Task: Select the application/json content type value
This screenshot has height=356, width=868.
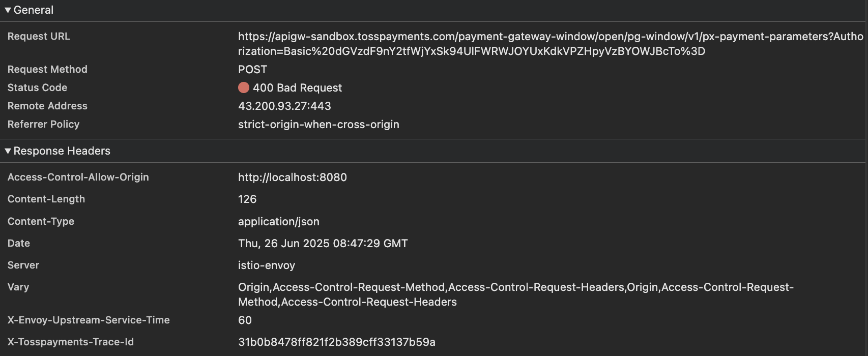Action: coord(279,221)
